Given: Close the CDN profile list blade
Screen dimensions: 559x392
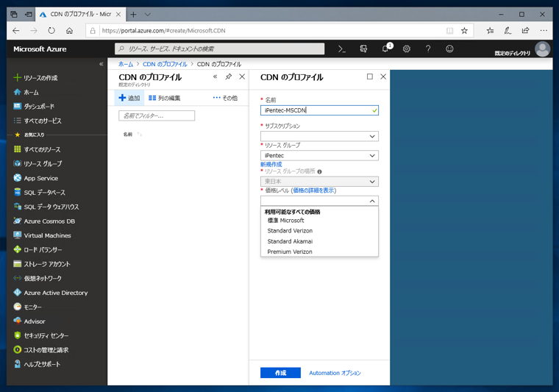Looking at the screenshot, I should (x=242, y=76).
